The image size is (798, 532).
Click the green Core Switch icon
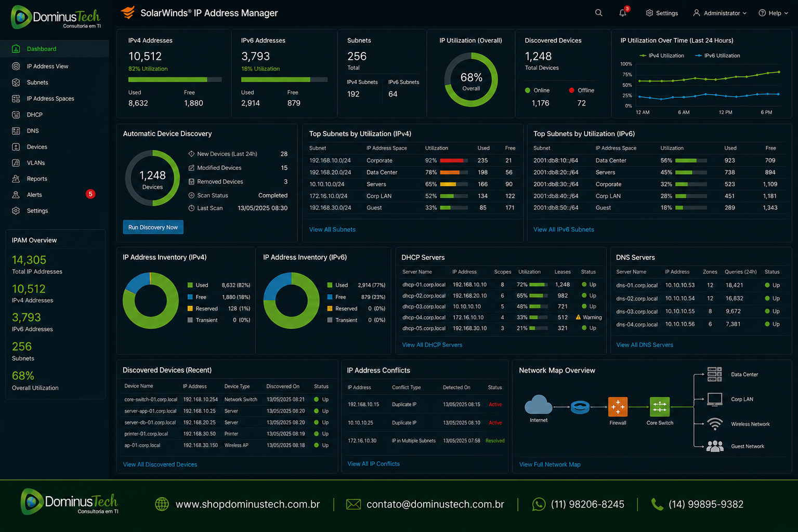click(x=660, y=407)
